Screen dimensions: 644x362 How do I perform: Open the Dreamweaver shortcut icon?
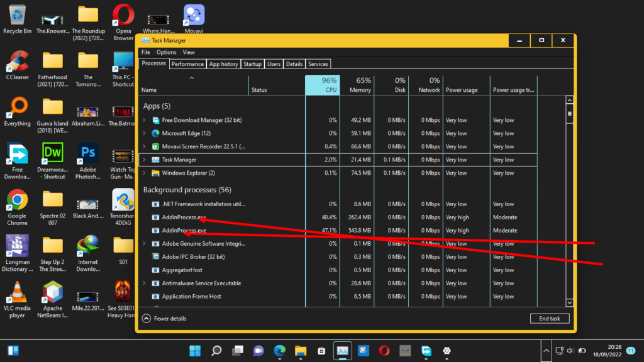(x=53, y=162)
